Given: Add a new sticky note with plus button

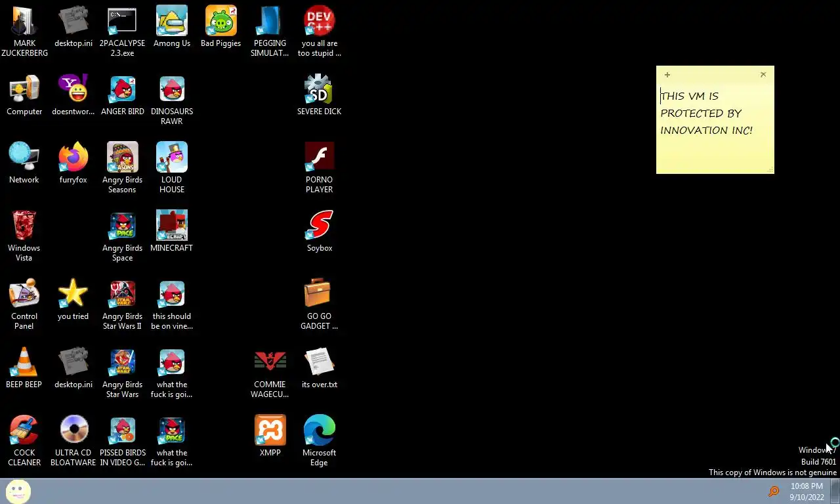Looking at the screenshot, I should point(667,75).
